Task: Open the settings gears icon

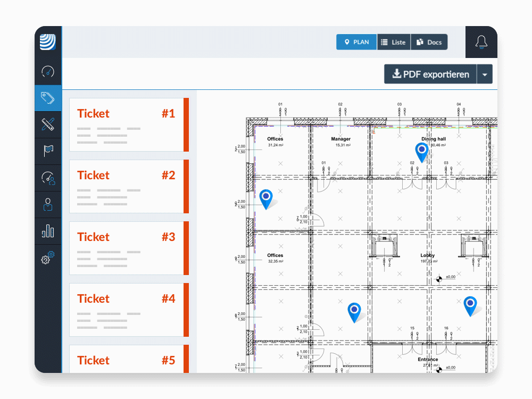Action: (x=48, y=258)
